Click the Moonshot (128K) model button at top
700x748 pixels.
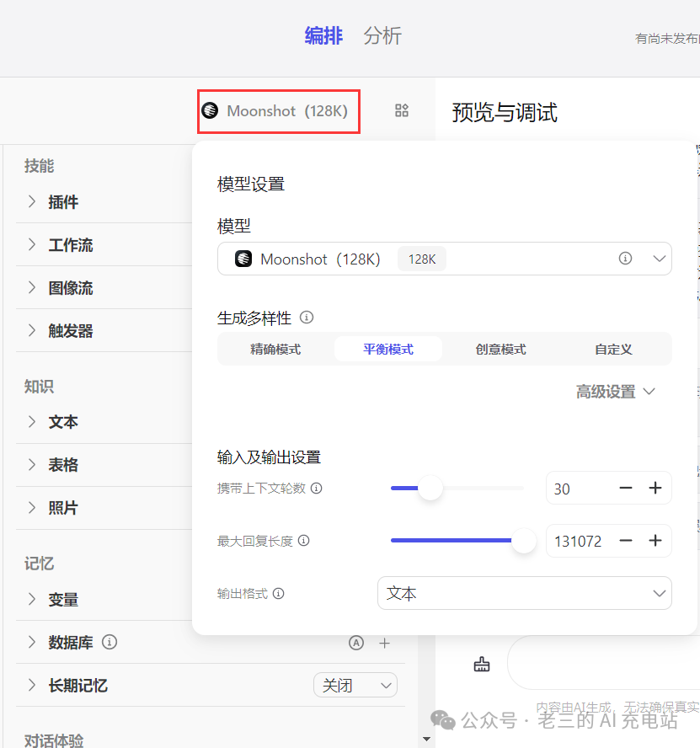(279, 111)
